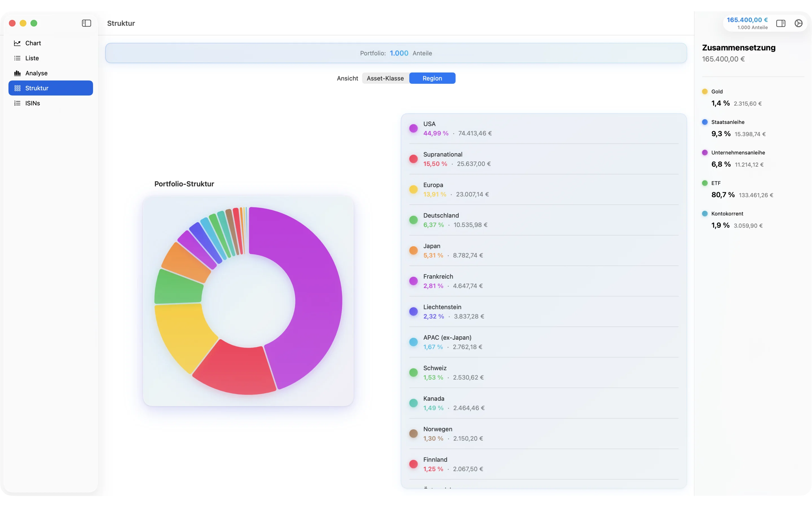812x507 pixels.
Task: Click the yellow USA legend dot
Action: tap(414, 128)
